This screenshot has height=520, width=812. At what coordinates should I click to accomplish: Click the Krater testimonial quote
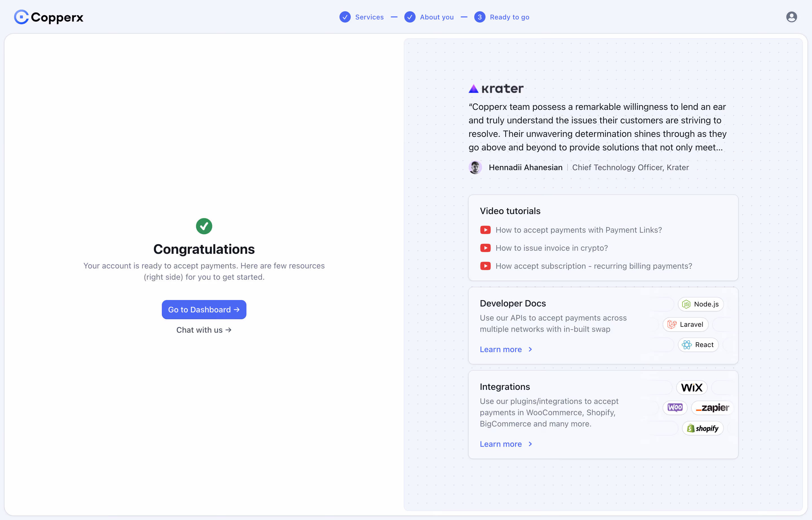tap(597, 127)
